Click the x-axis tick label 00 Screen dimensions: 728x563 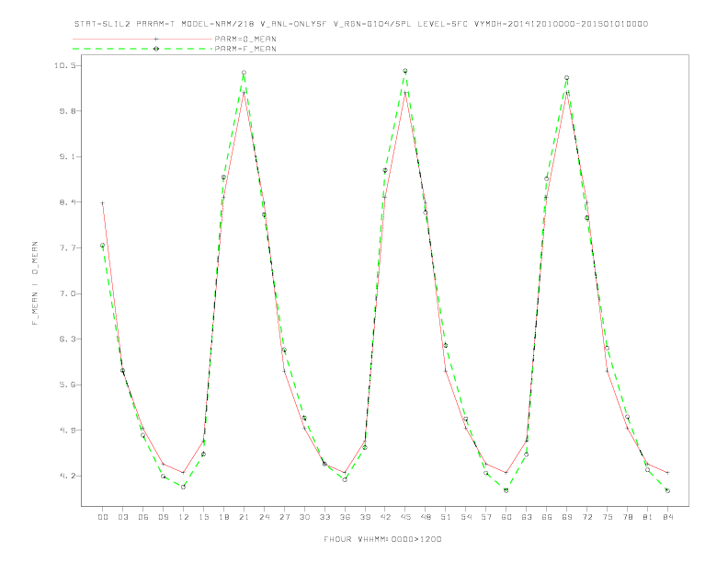tap(103, 517)
